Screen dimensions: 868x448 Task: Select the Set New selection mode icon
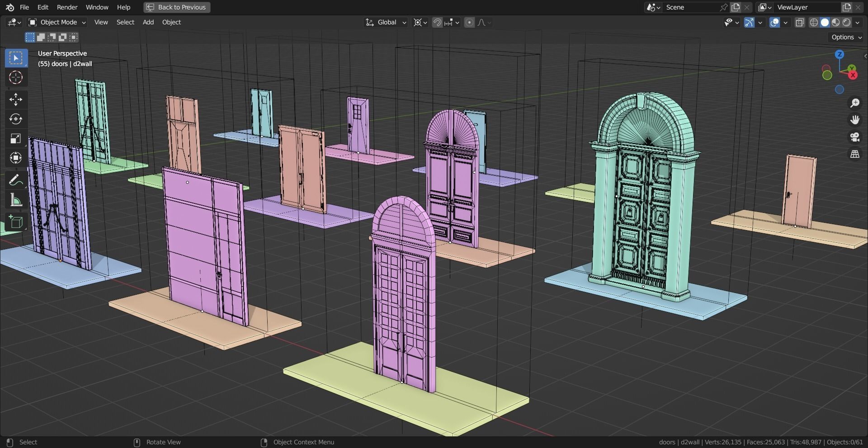30,37
